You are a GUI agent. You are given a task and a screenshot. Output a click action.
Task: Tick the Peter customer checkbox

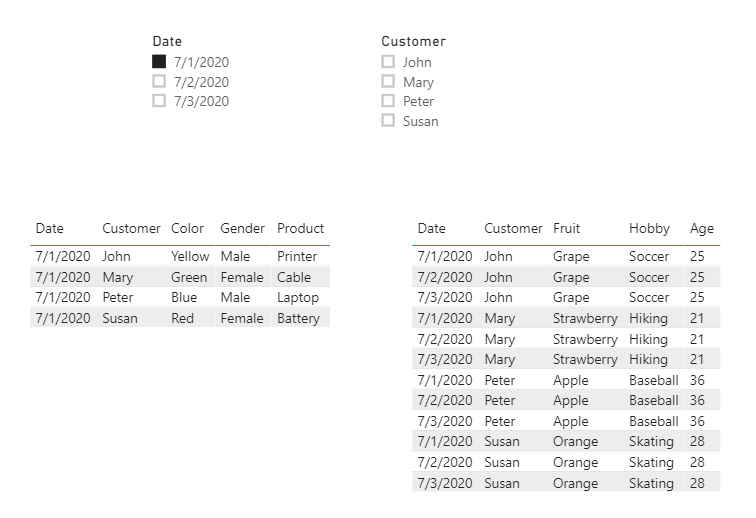[x=388, y=101]
